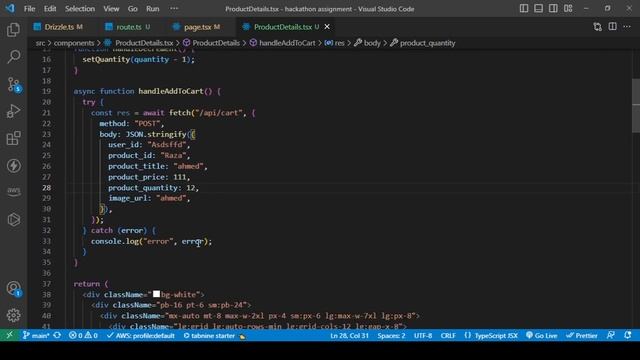Open notifications bell icon
Image resolution: width=640 pixels, height=360 pixels.
tap(628, 336)
